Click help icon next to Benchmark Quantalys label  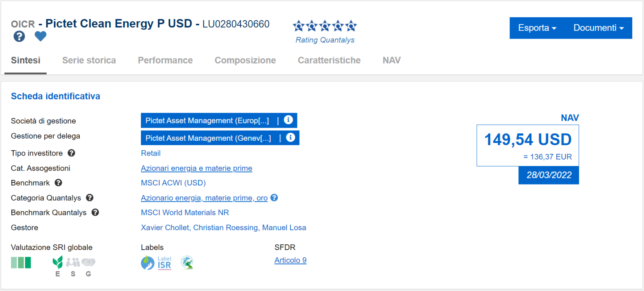coord(95,212)
